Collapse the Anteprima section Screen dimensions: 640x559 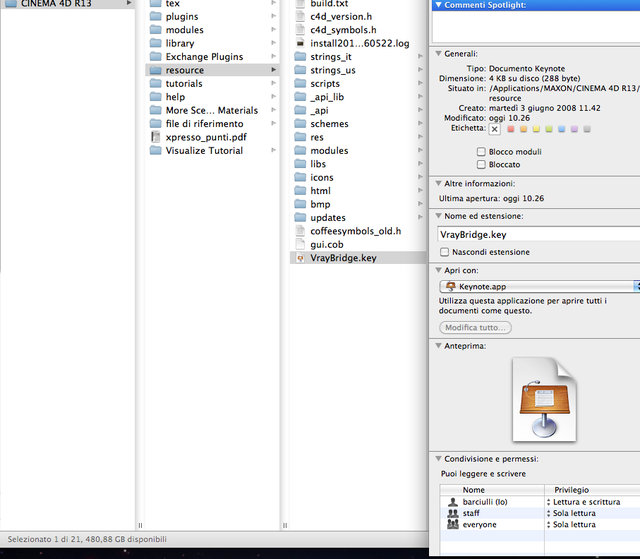point(439,346)
